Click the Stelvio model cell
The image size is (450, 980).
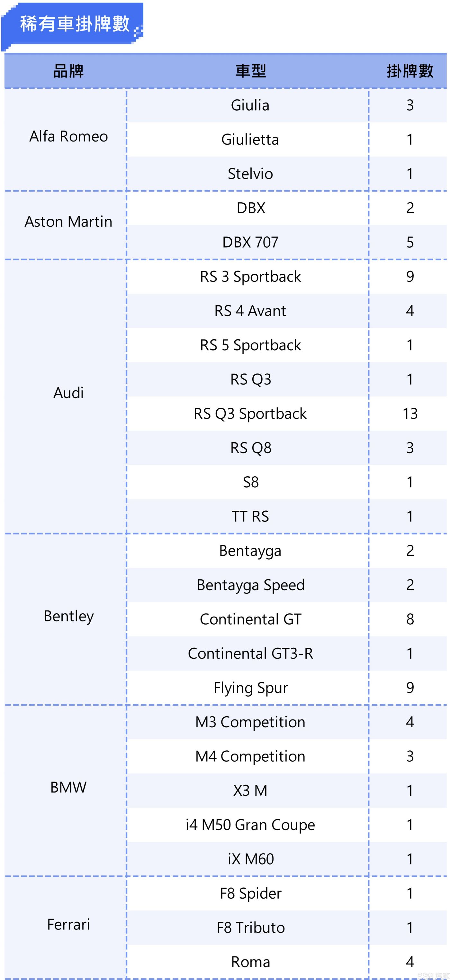click(x=250, y=174)
